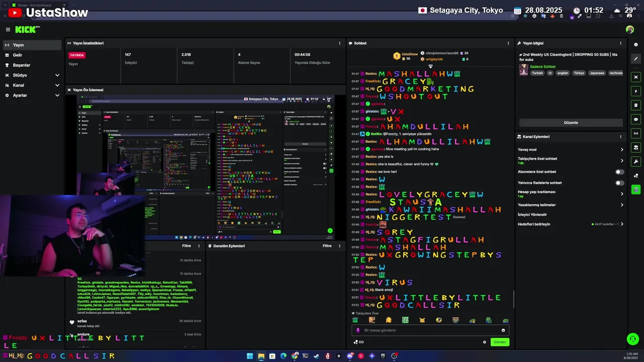Click İzleyici Yönlendir in Kanal Eylemleri
Image resolution: width=644 pixels, height=362 pixels.
coord(532,215)
